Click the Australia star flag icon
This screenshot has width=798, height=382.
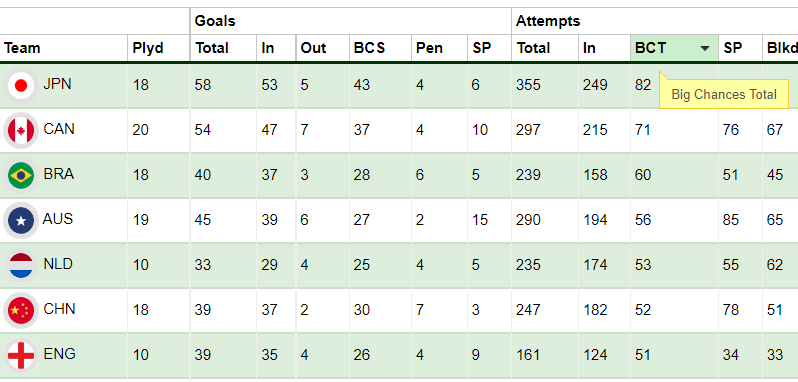[21, 220]
